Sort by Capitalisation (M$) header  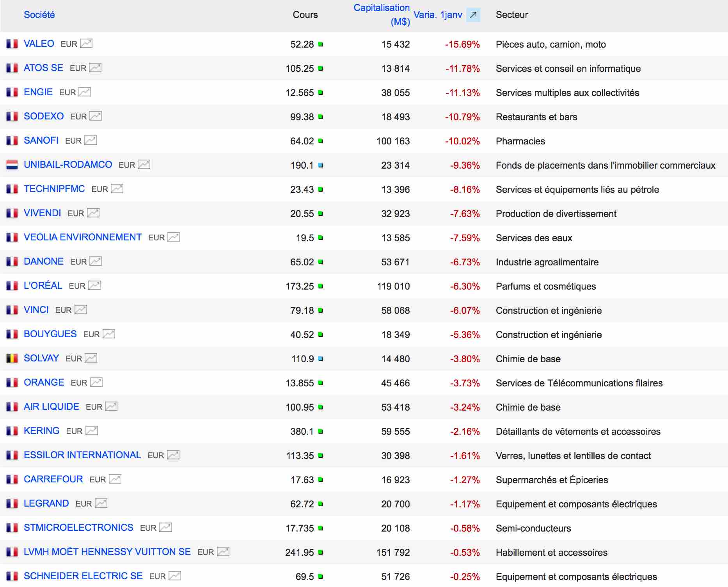(x=382, y=15)
